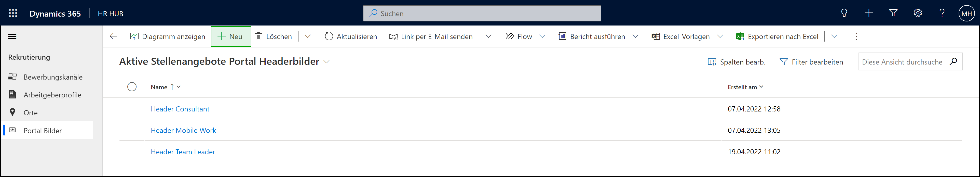Expand the Excel-Vorlagen dropdown arrow

pos(720,36)
